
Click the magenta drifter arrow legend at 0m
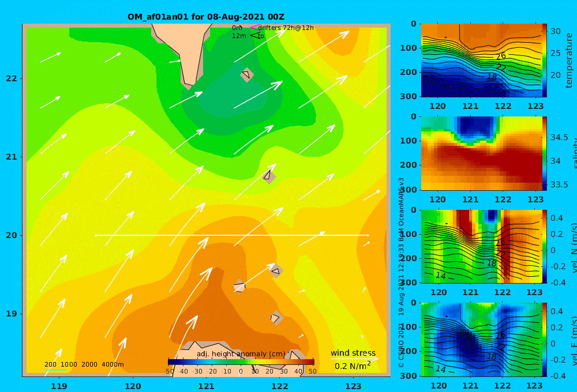coord(254,28)
